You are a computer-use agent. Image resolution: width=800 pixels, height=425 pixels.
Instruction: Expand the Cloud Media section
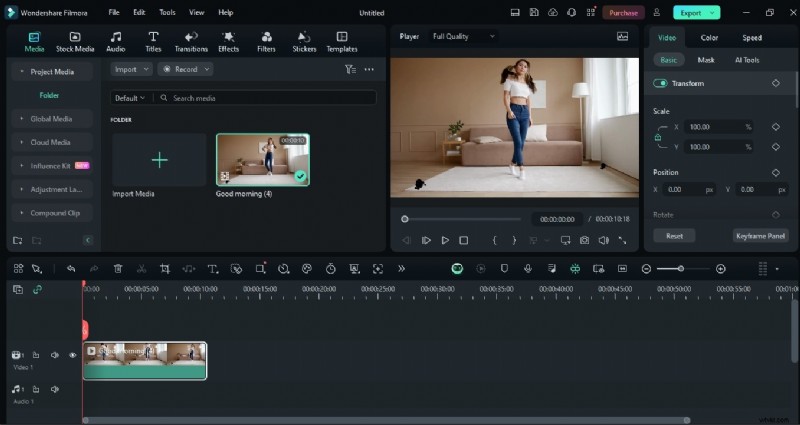click(52, 142)
